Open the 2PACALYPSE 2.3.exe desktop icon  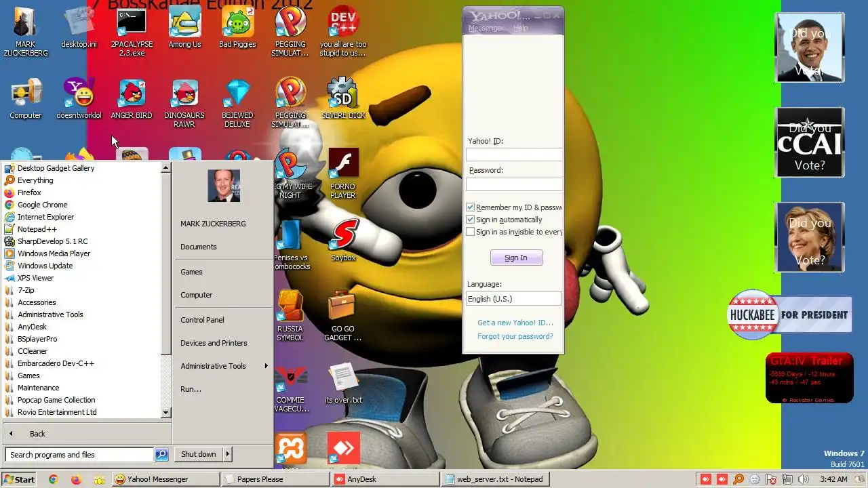pos(132,33)
